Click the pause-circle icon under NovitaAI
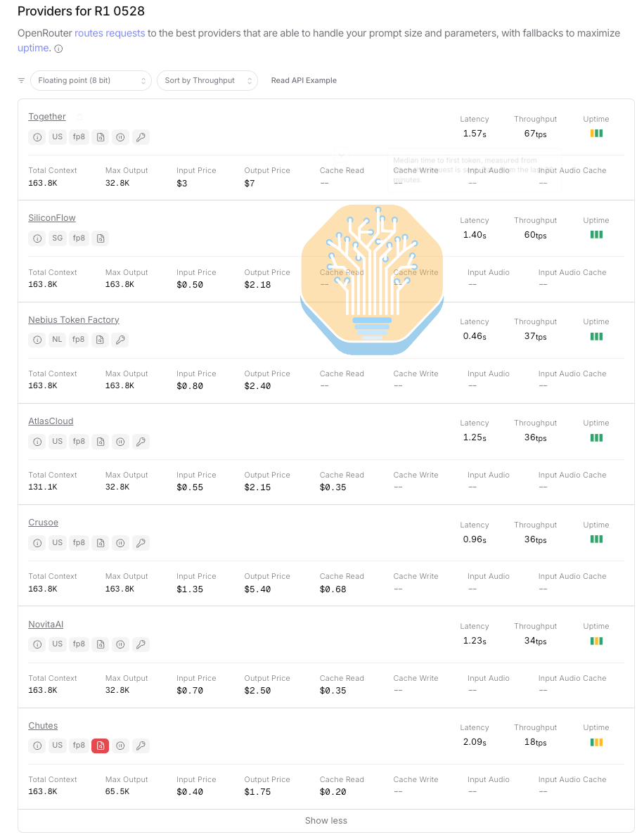The image size is (644, 837). coord(121,644)
